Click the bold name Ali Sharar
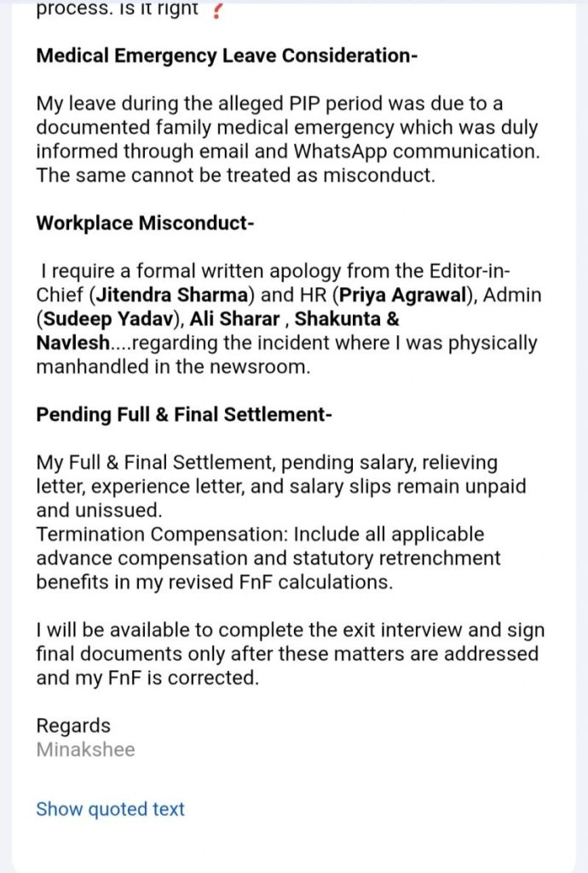Viewport: 588px width, 873px height. click(x=234, y=319)
